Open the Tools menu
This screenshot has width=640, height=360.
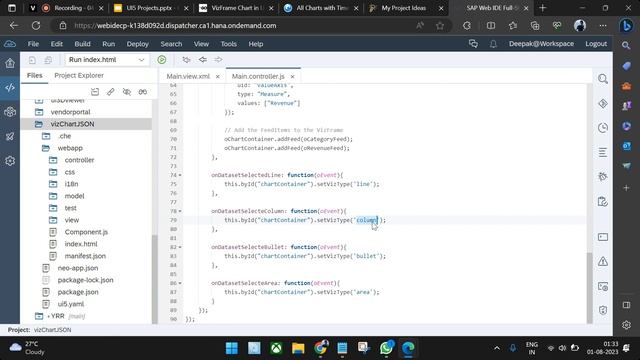(229, 44)
